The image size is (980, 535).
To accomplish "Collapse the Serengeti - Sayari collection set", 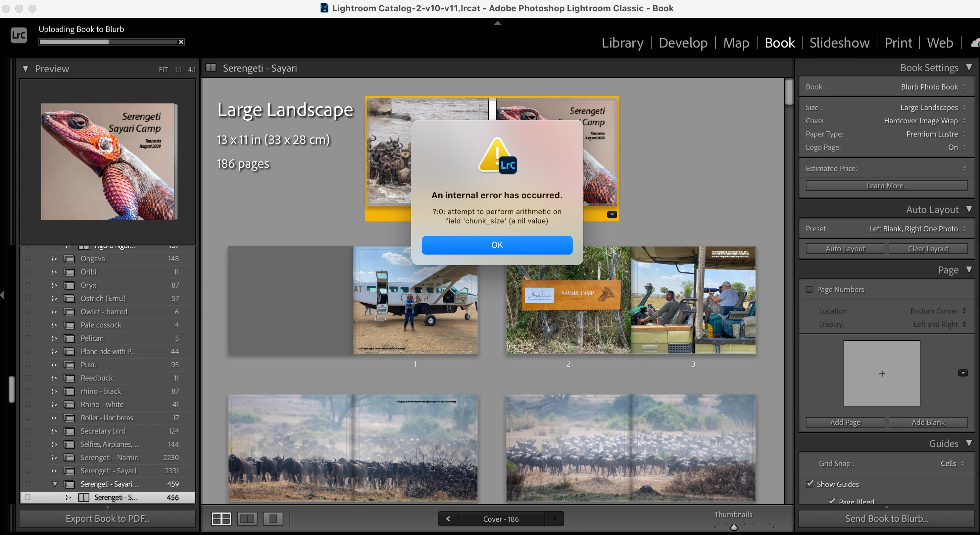I will pos(55,484).
